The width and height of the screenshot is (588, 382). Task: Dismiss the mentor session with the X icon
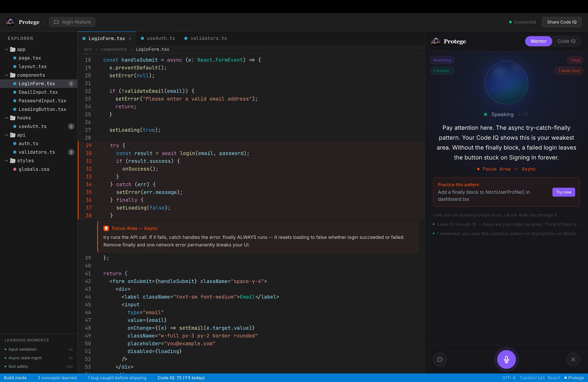click(x=573, y=359)
